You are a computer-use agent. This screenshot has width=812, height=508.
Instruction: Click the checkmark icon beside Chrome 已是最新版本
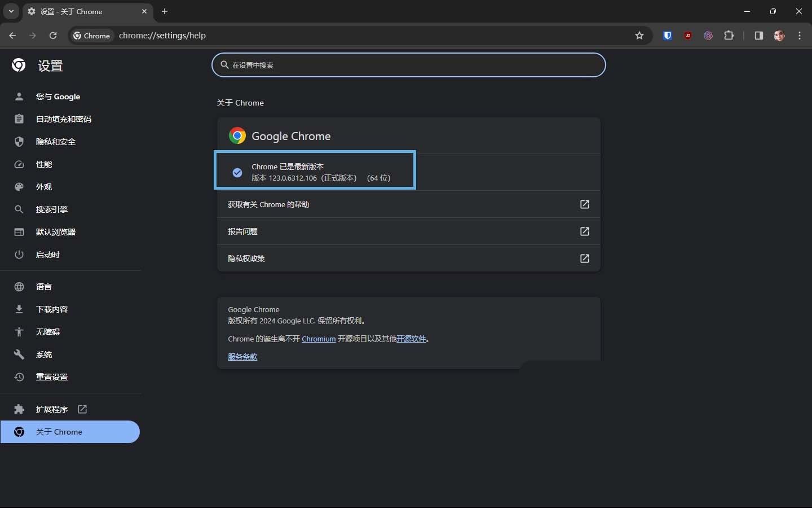[x=237, y=173]
